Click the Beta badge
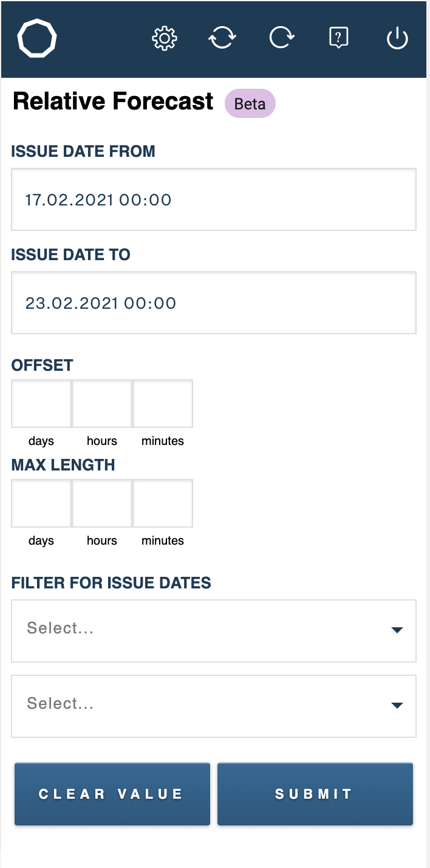430x868 pixels. click(x=250, y=103)
